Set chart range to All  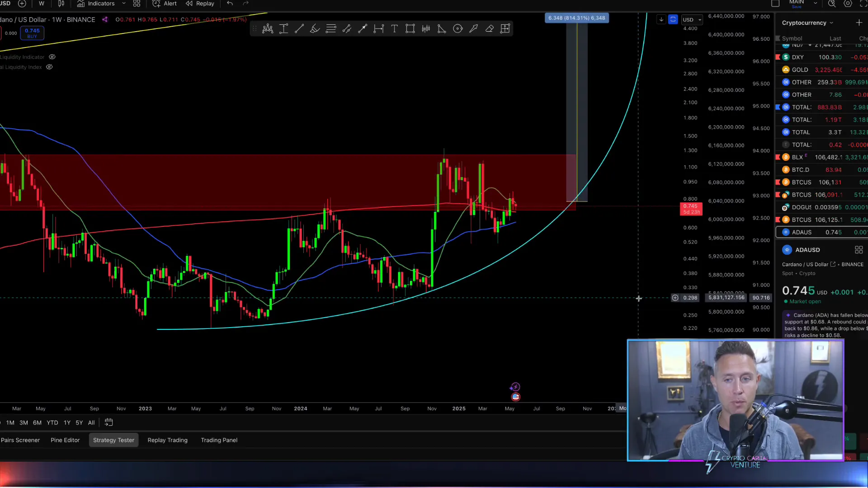[91, 422]
